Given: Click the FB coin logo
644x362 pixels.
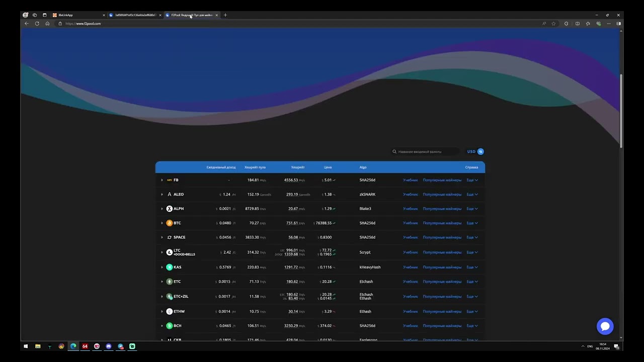Looking at the screenshot, I should (170, 180).
